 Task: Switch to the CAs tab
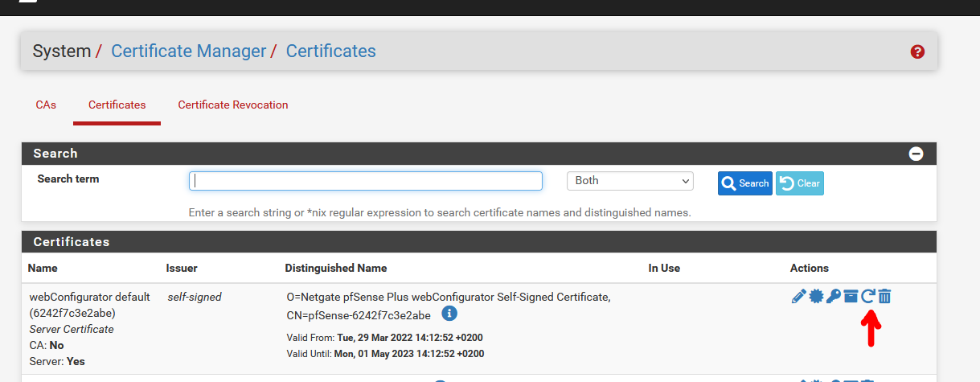tap(46, 105)
